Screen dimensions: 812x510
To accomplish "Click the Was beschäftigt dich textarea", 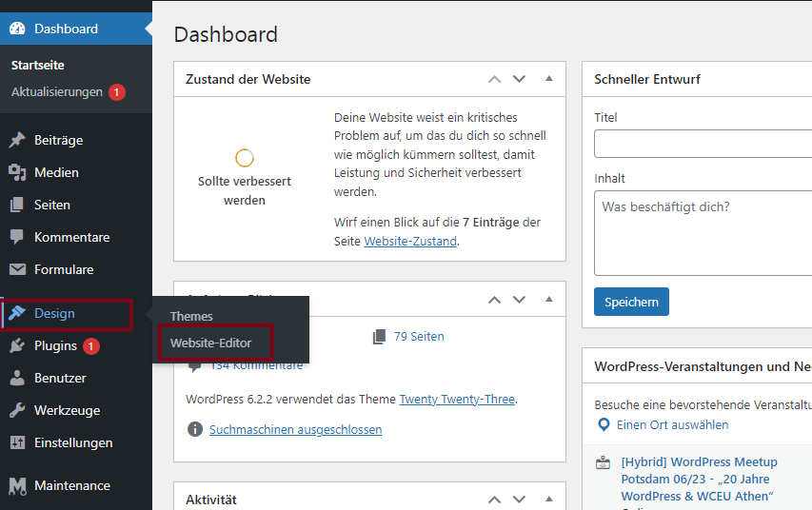I will click(703, 233).
